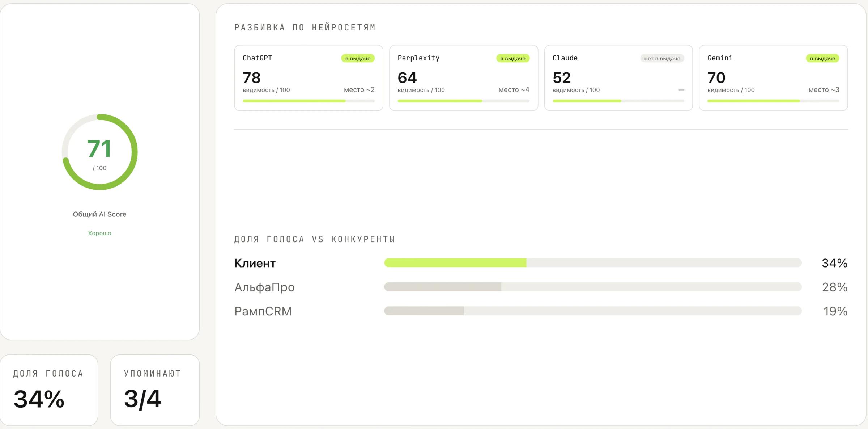Click the АльфаПро share bar

tap(593, 287)
